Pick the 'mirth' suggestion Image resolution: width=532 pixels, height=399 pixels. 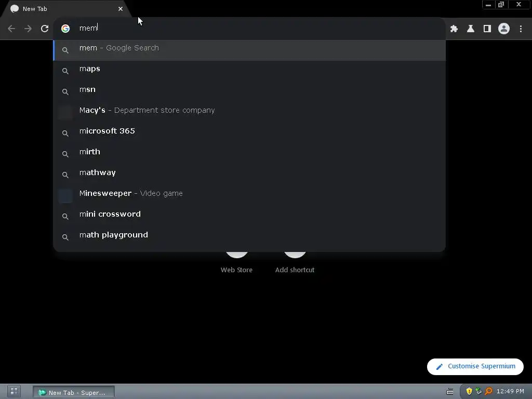pos(249,154)
